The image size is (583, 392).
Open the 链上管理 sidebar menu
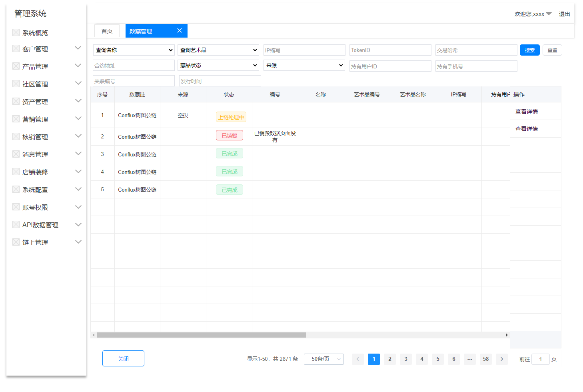point(35,242)
